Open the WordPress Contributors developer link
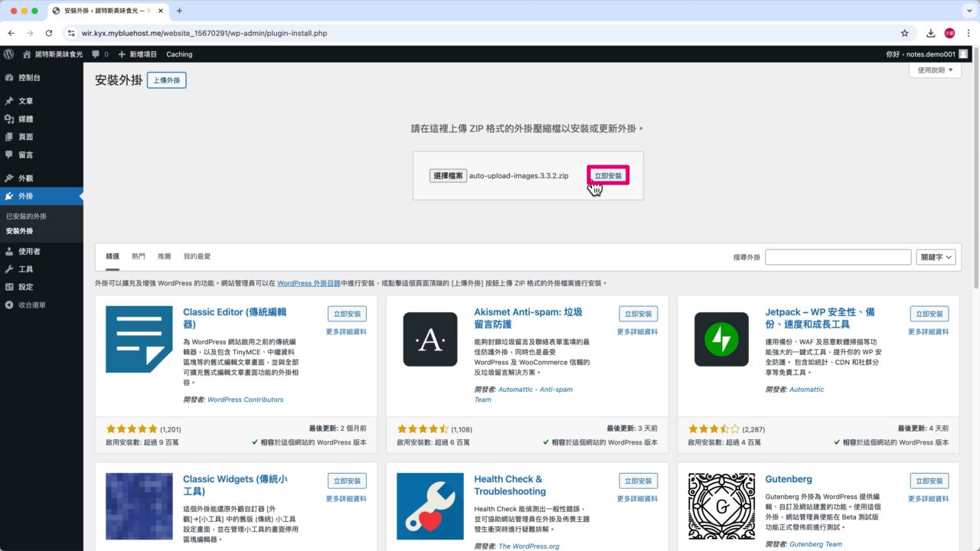The image size is (980, 551). pos(245,399)
